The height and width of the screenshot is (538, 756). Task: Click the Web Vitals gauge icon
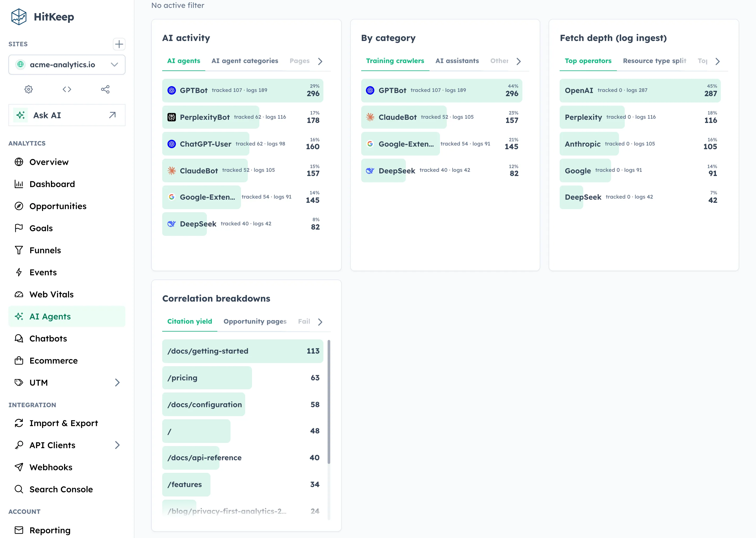pos(19,294)
